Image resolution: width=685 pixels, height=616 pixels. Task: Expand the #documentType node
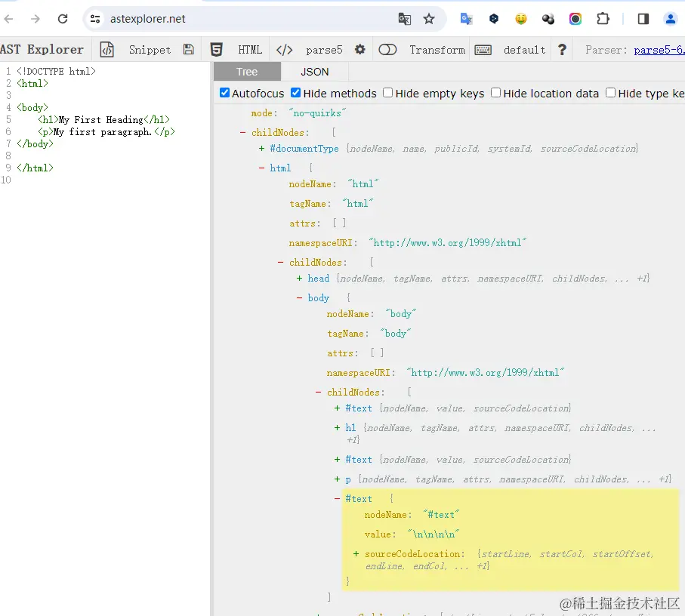[261, 149]
